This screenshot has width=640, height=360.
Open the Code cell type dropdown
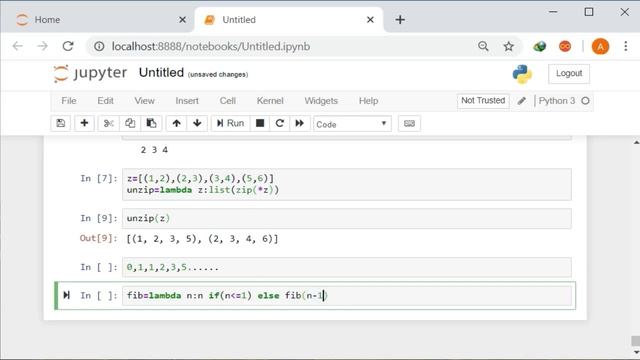point(352,124)
